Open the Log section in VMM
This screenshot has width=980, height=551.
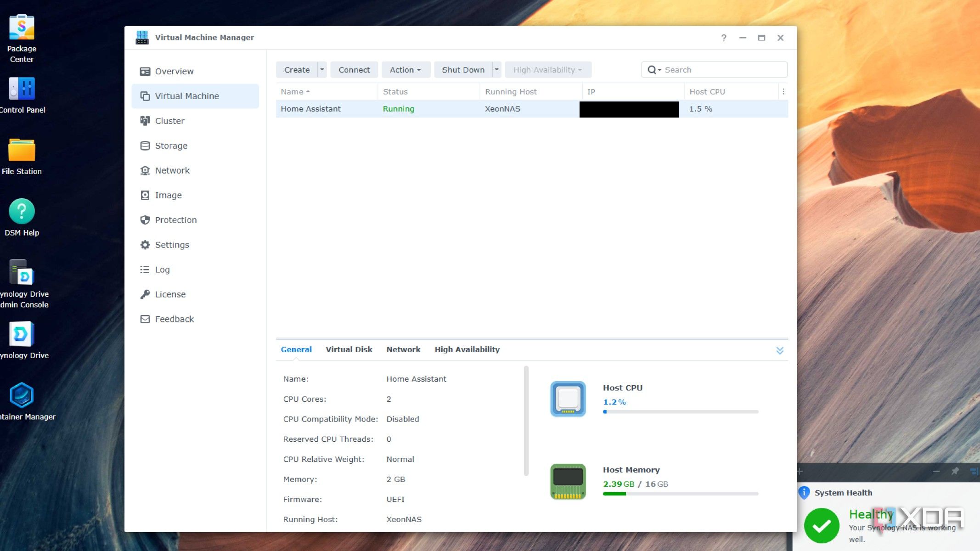click(162, 270)
